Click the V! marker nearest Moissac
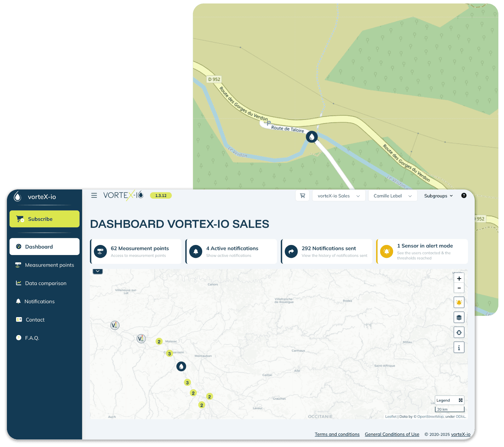 click(141, 339)
